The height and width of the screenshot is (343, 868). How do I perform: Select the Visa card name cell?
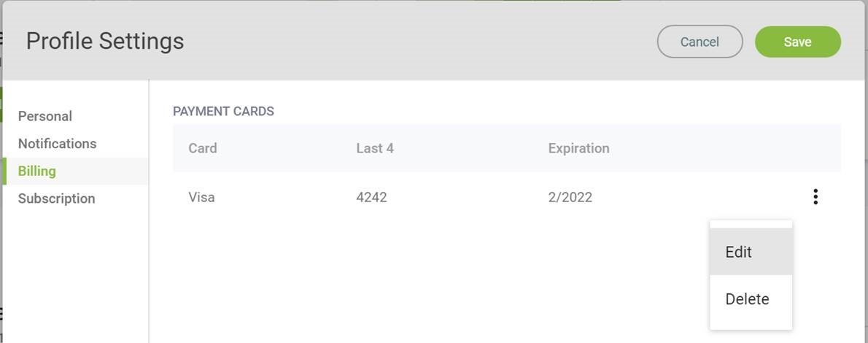coord(201,197)
